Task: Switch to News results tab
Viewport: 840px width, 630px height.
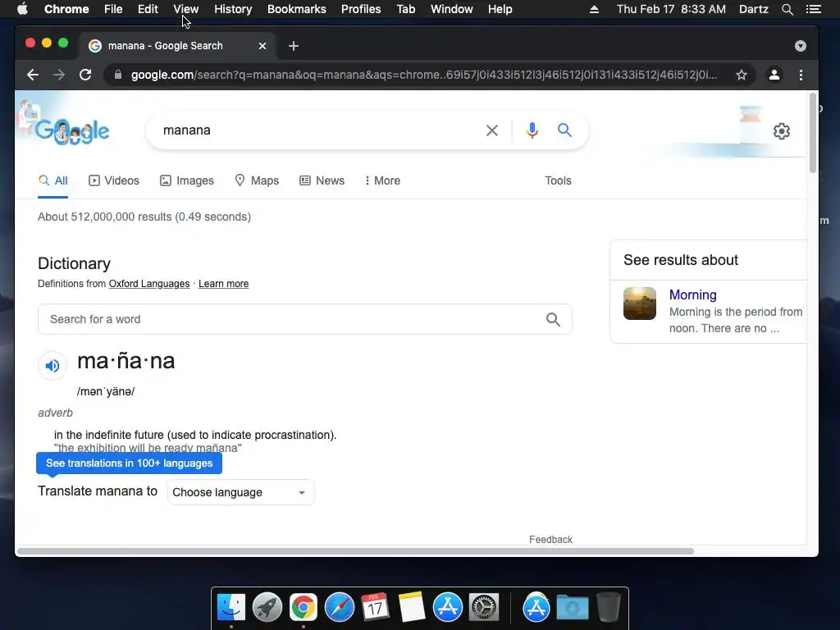Action: pos(322,181)
